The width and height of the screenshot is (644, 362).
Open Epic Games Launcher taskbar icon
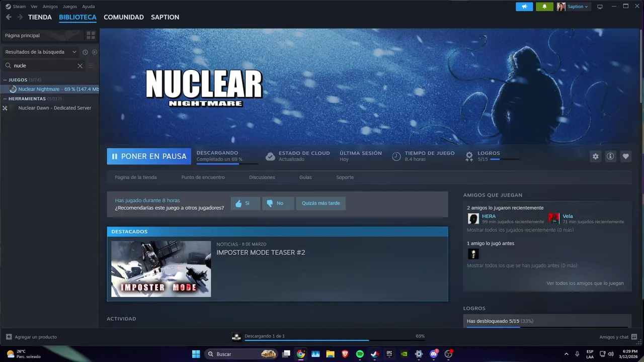[x=389, y=354]
